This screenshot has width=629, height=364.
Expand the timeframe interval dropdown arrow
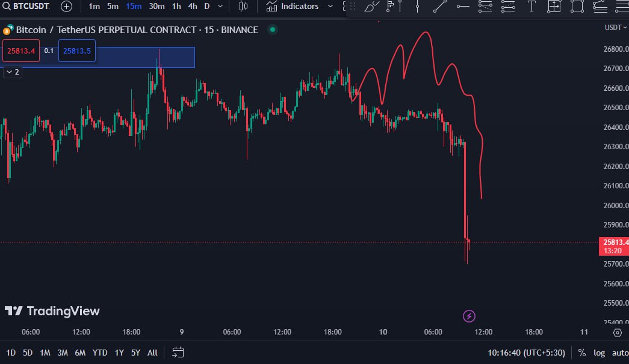[x=220, y=6]
